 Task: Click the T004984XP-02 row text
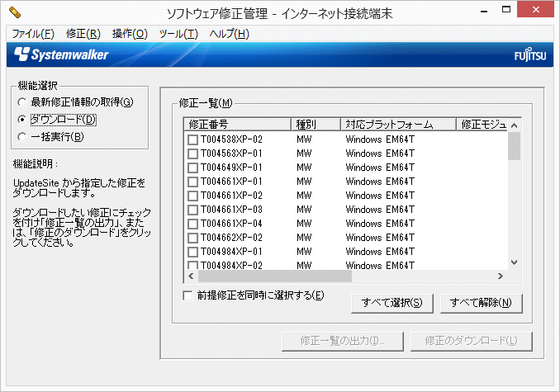231,266
